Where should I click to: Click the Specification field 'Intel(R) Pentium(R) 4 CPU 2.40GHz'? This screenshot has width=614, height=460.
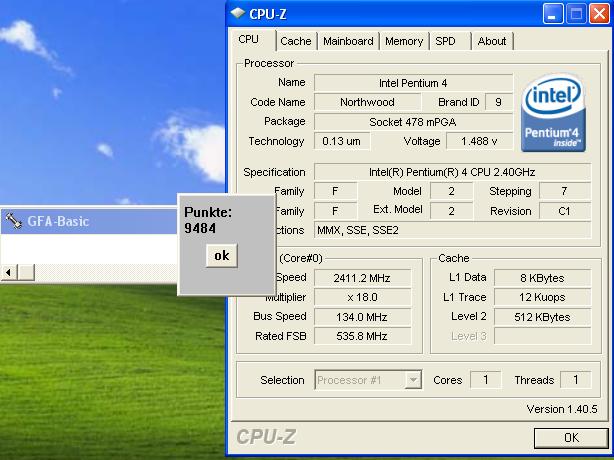(x=452, y=172)
